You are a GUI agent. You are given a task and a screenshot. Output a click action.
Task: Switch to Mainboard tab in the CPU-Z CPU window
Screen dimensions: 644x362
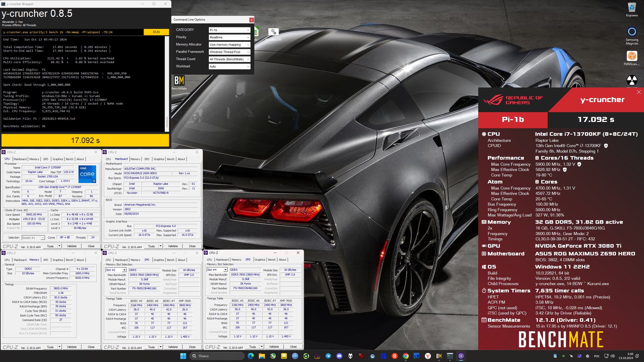click(x=20, y=159)
